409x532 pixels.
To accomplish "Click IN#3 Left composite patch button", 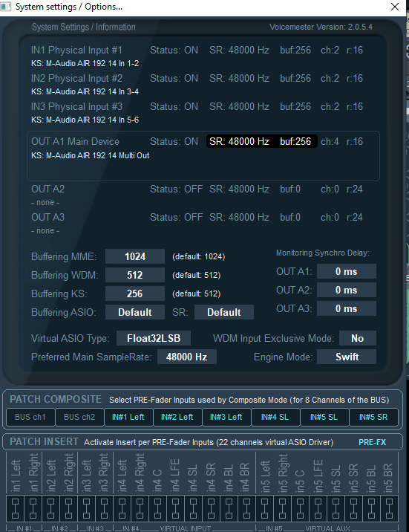I will 226,417.
